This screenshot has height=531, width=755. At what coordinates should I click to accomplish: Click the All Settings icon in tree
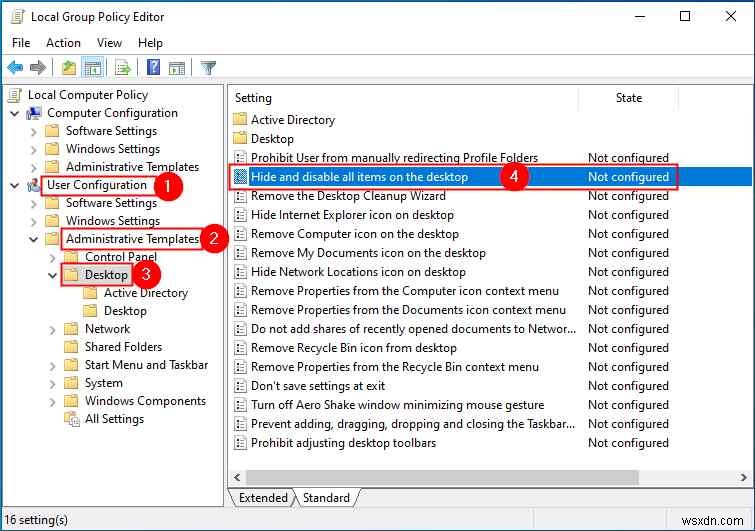point(72,419)
